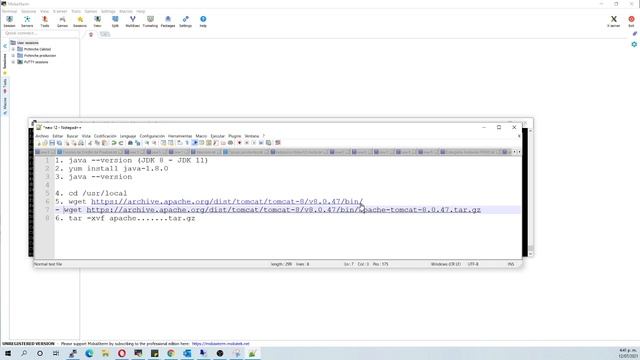
Task: Open Microsoft Edge from the taskbar
Action: click(x=89, y=353)
